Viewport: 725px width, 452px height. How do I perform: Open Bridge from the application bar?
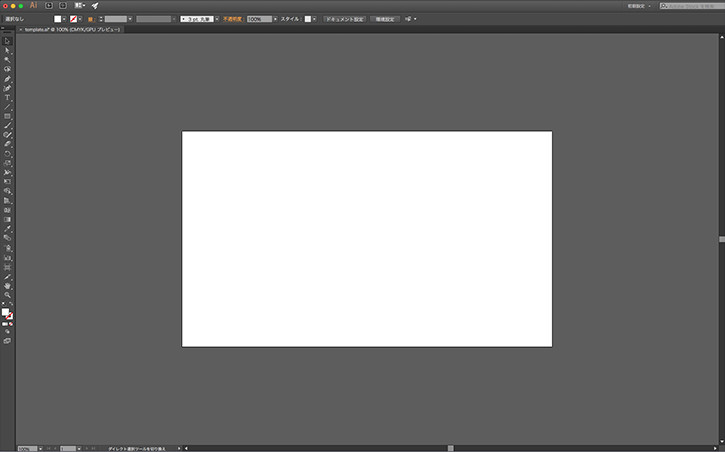click(49, 6)
